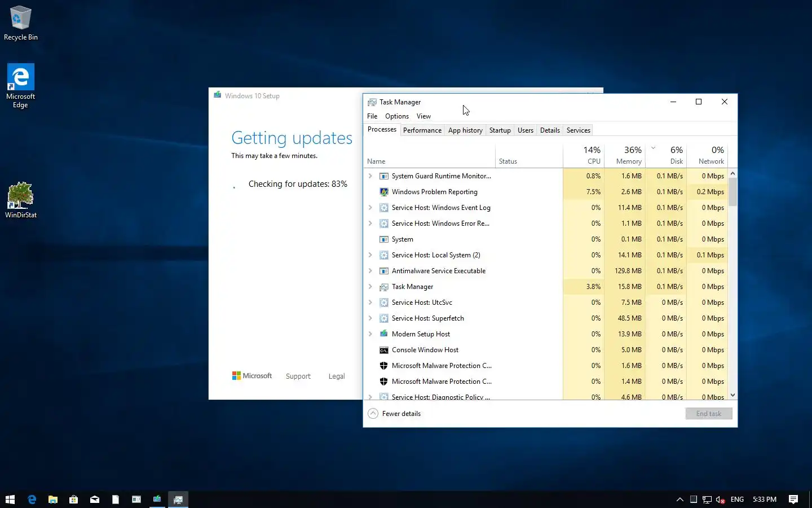
Task: Click the process list scrollbar thumb
Action: click(732, 192)
